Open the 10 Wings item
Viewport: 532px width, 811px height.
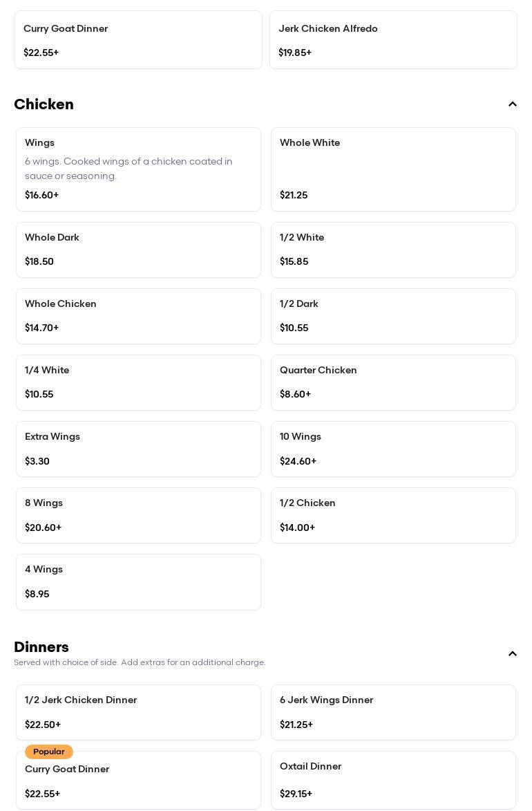[x=393, y=449]
